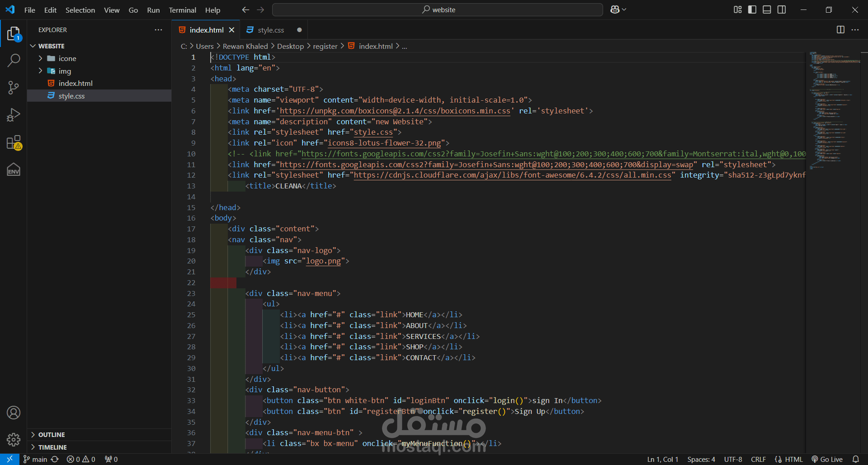This screenshot has height=465, width=868.
Task: Place cursor on line number 22
Action: click(x=191, y=282)
